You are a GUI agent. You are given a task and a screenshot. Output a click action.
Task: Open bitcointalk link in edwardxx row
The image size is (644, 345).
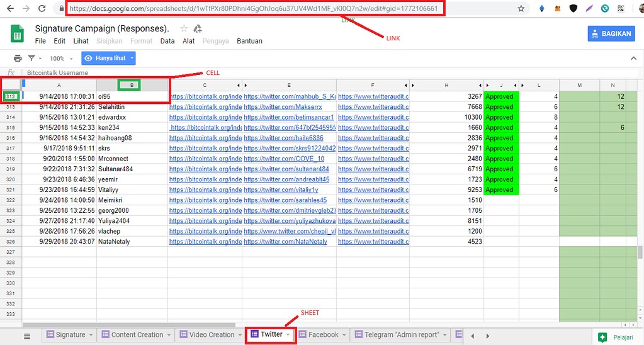(205, 117)
